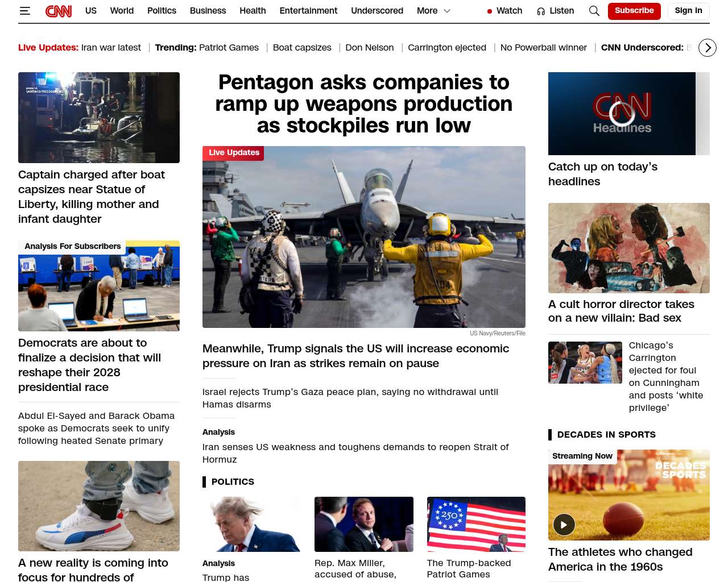Viewport: 728px width, 582px height.
Task: Open the World section
Action: pyautogui.click(x=122, y=11)
